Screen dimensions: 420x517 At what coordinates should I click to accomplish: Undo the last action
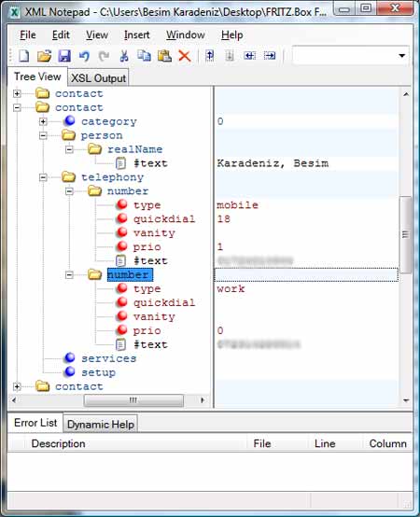pos(84,56)
